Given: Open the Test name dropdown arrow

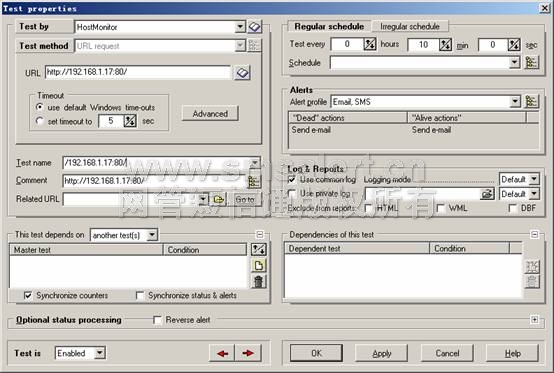Looking at the screenshot, I should click(255, 162).
